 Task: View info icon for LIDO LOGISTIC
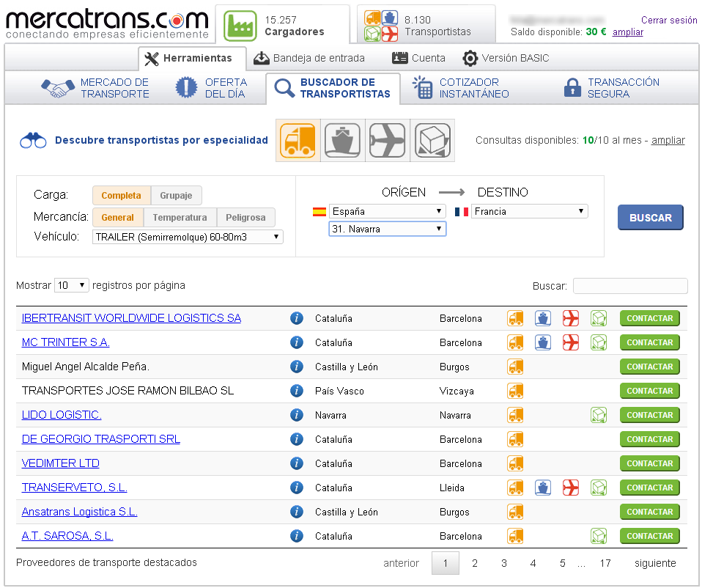coord(296,415)
